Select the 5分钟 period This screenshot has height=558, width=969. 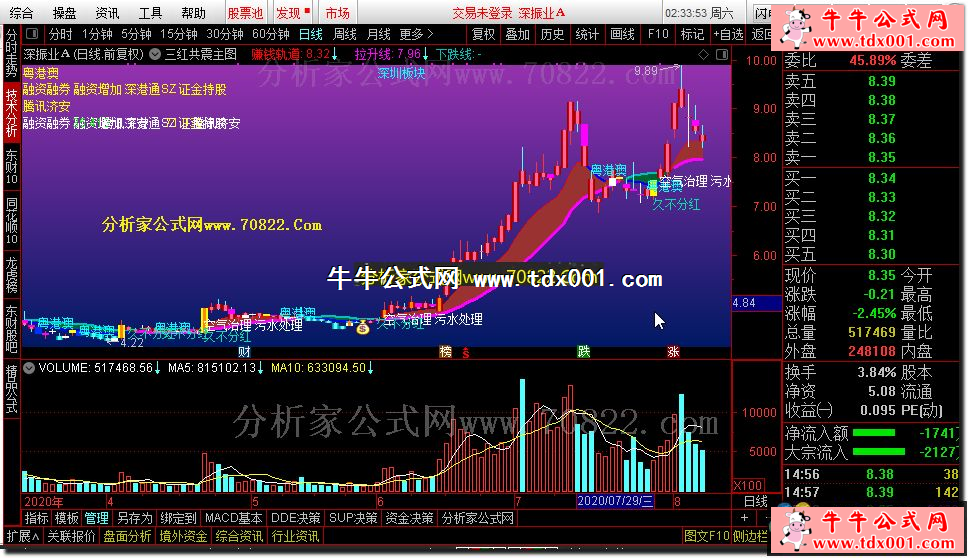[x=137, y=34]
